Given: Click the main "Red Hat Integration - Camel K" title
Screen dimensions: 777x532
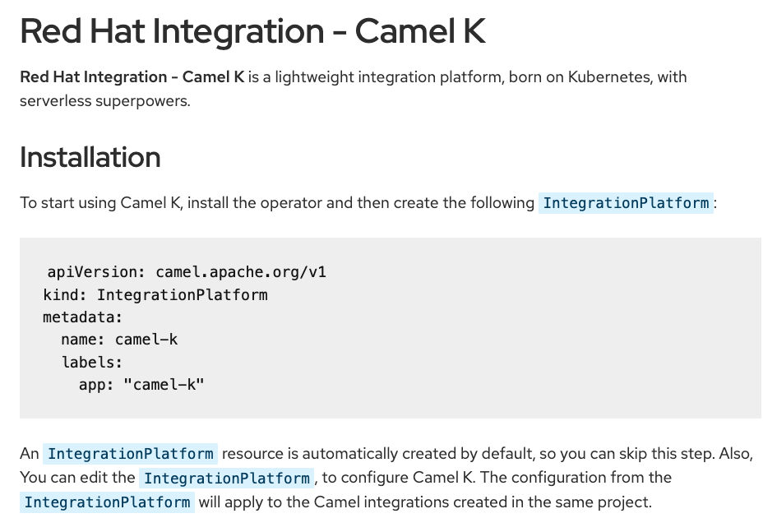Looking at the screenshot, I should coord(252,31).
